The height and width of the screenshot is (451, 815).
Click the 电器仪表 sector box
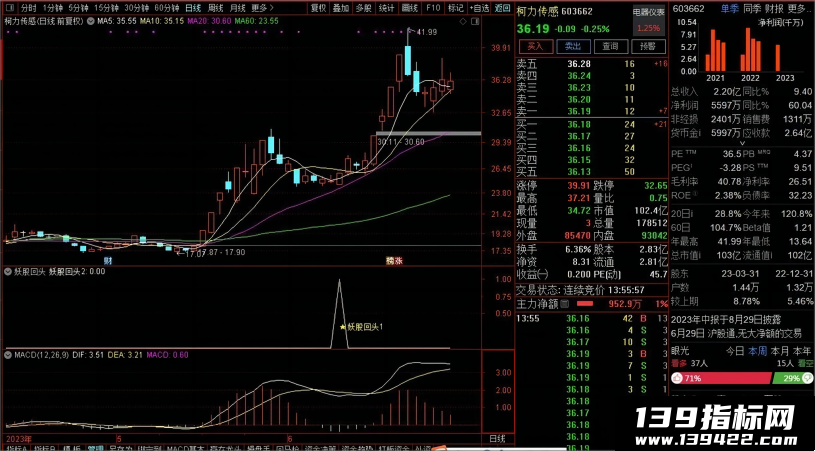click(x=649, y=20)
